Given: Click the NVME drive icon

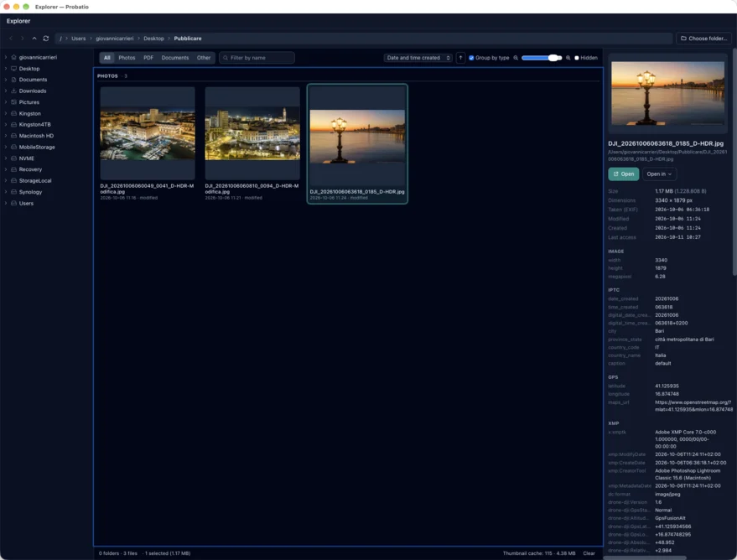Looking at the screenshot, I should click(13, 158).
